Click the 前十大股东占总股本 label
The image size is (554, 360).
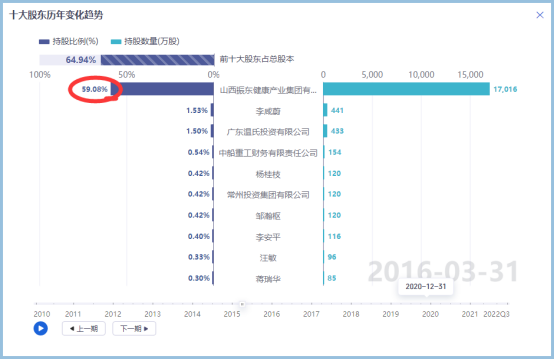point(257,59)
